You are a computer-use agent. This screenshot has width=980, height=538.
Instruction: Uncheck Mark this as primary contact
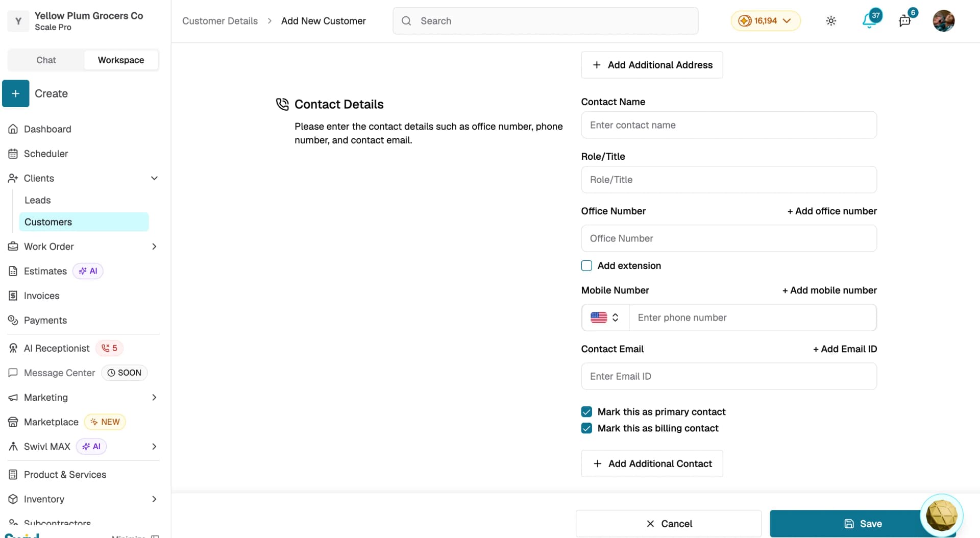586,412
